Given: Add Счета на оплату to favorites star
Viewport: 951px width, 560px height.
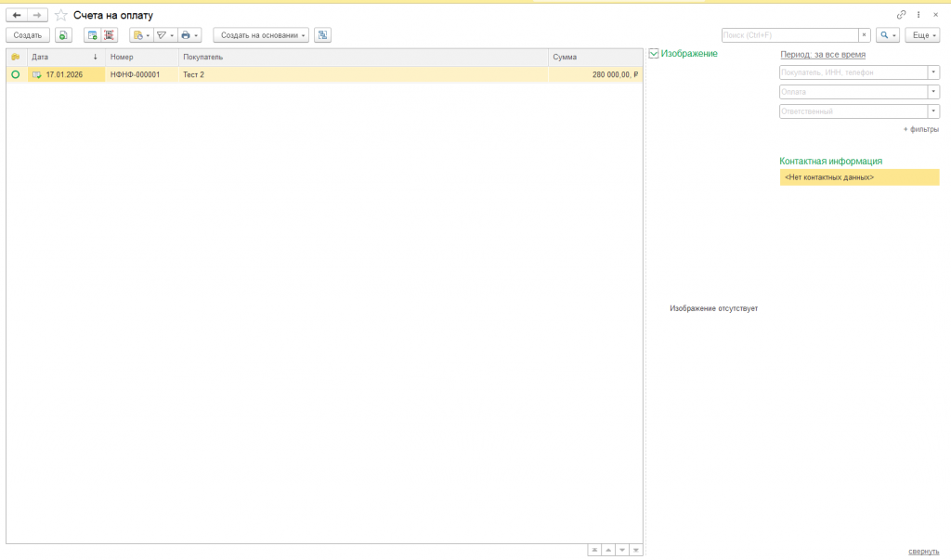Looking at the screenshot, I should pyautogui.click(x=60, y=15).
